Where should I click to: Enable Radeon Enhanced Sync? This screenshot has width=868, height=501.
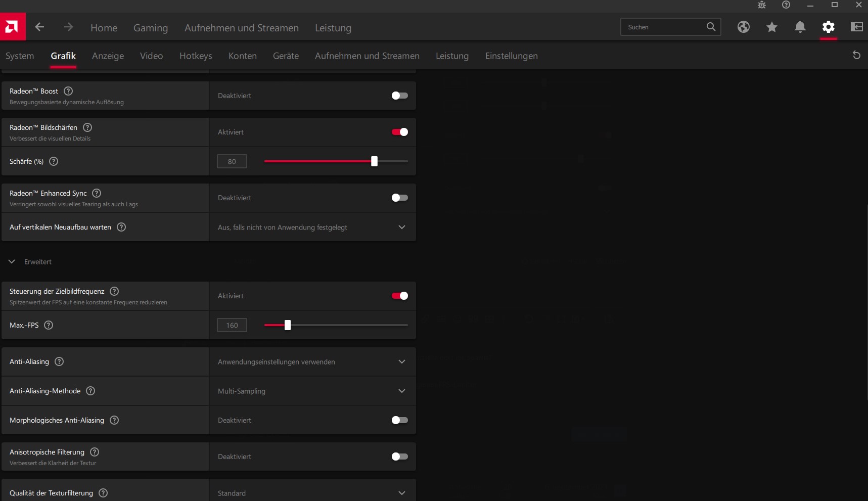[x=399, y=198]
